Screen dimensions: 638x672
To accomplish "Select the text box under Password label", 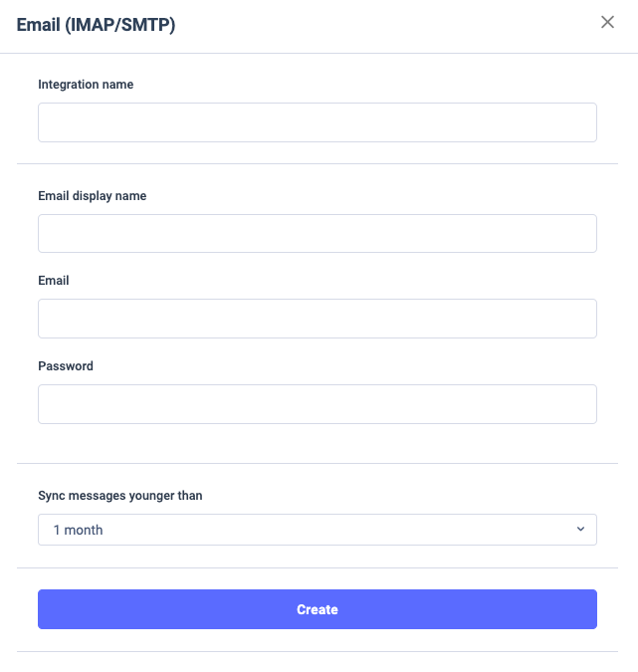I will point(317,404).
